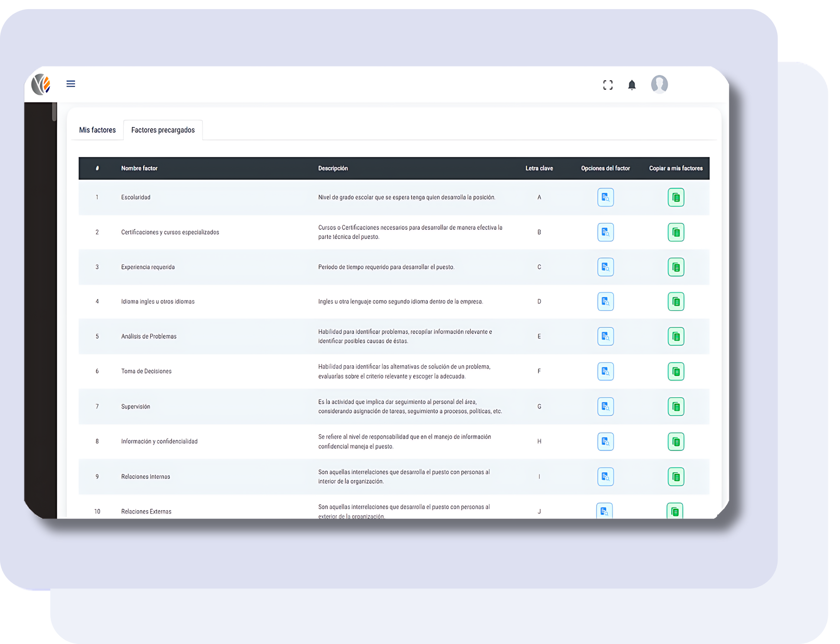View options for Relaciones Externas
Image resolution: width=840 pixels, height=644 pixels.
(604, 511)
